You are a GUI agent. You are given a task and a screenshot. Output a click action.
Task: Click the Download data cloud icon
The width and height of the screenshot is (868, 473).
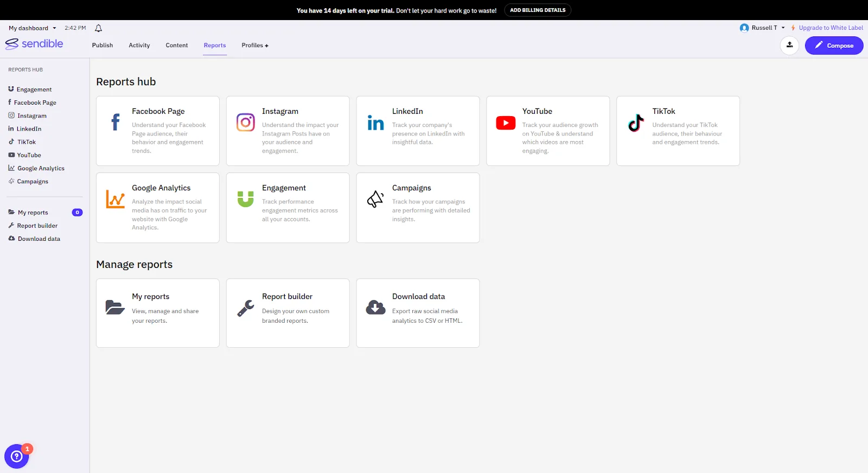(x=375, y=308)
